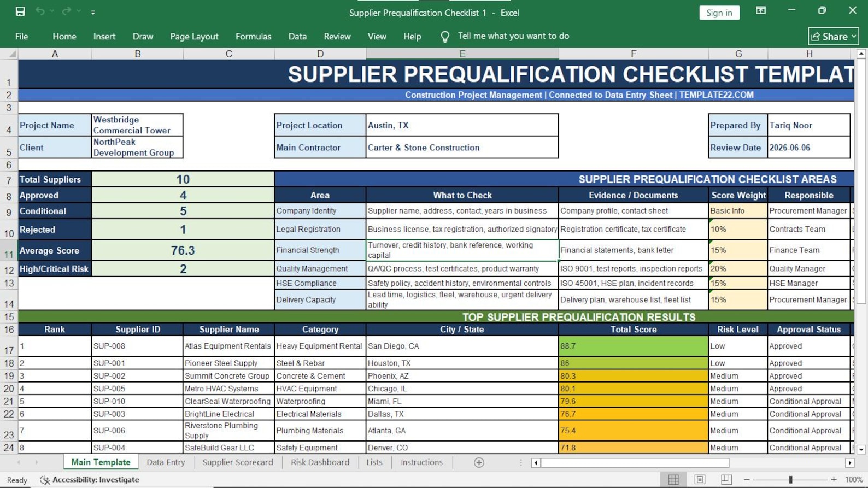Click the previous sheet navigation arrow
The width and height of the screenshot is (868, 488).
[x=19, y=463]
